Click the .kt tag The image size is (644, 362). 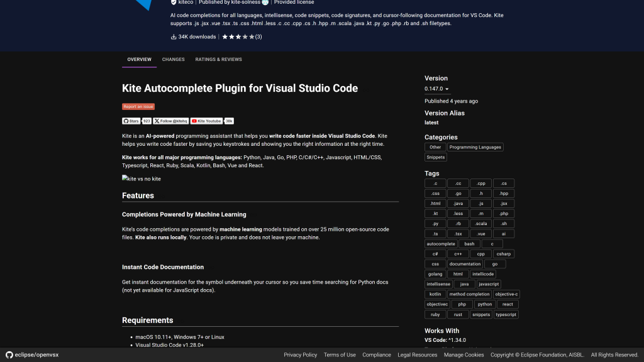coord(435,214)
